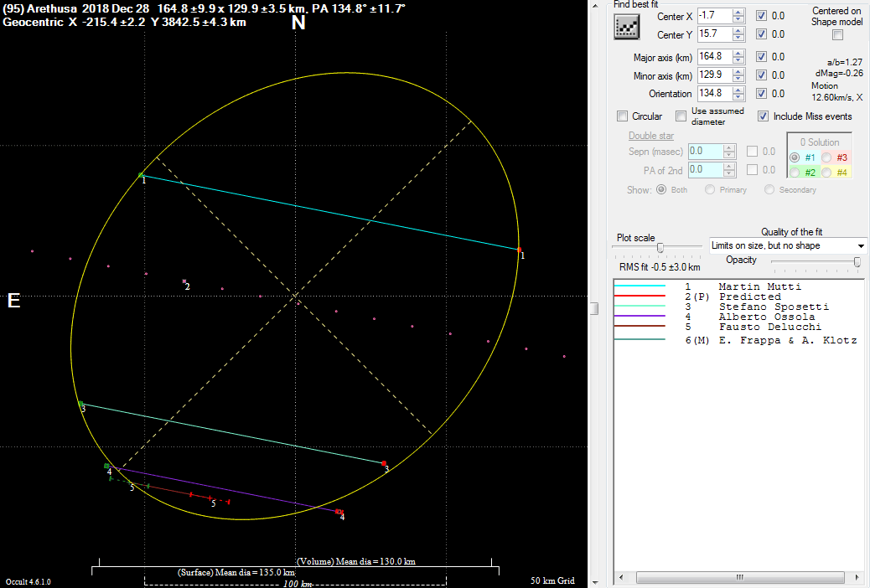Decrease Major axis with the down arrow

[738, 60]
